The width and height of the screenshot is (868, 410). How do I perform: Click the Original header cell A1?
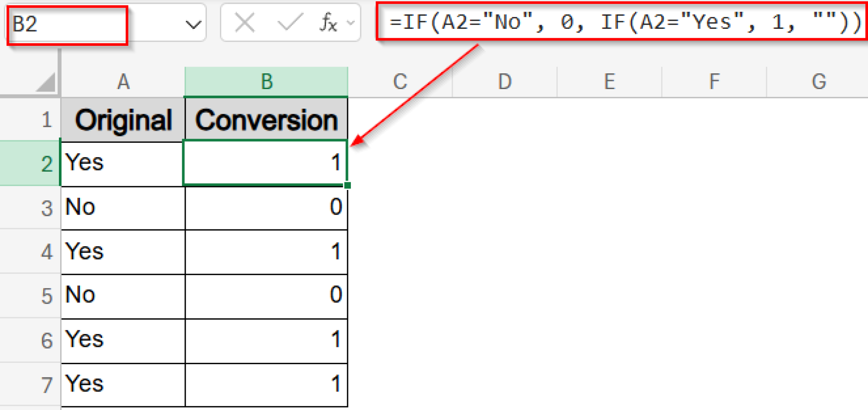point(123,120)
